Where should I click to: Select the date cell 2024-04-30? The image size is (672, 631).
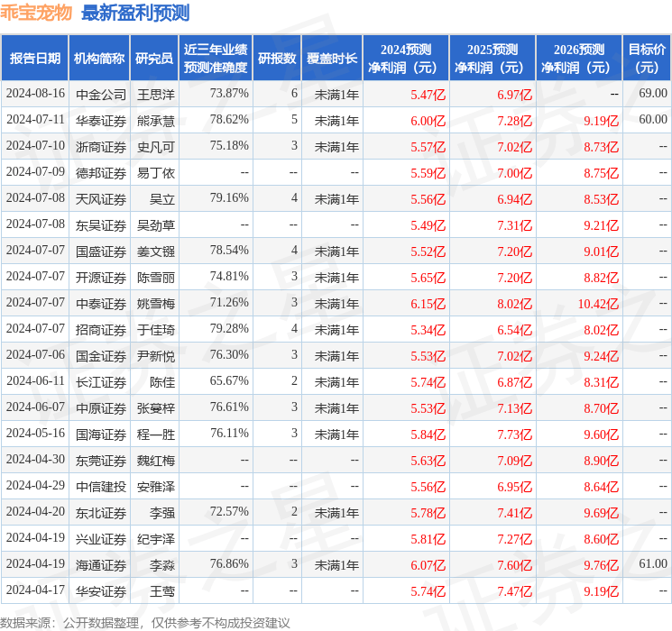[x=35, y=459]
